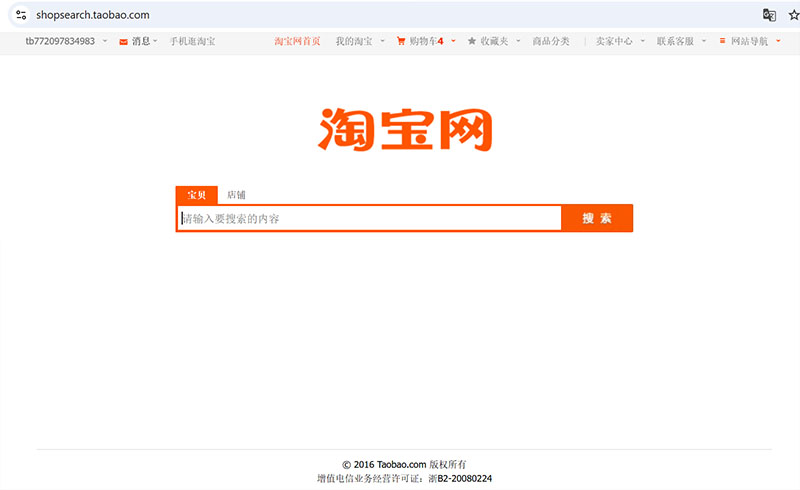The width and height of the screenshot is (800, 490).
Task: Switch to the 店铺 search tab
Action: [x=236, y=195]
